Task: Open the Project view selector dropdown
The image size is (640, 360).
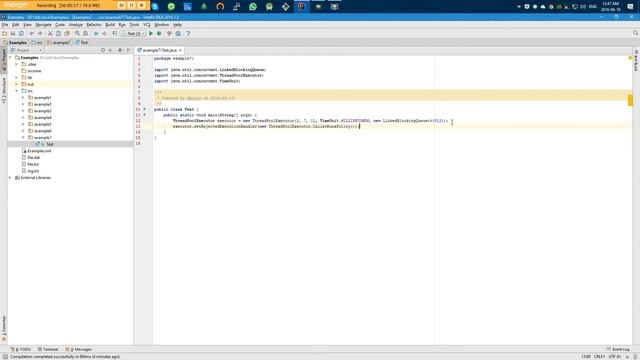Action: point(27,50)
